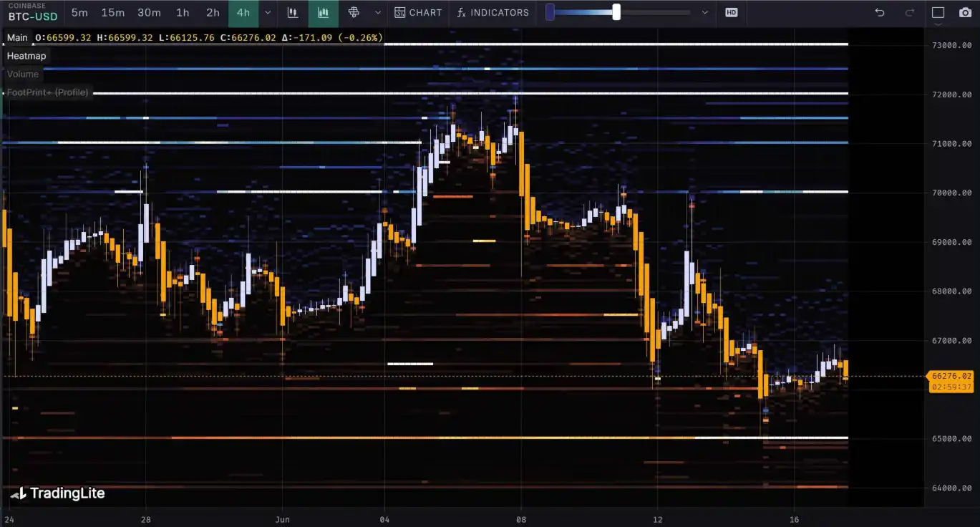Image resolution: width=980 pixels, height=527 pixels.
Task: Select the volume bars chart type icon
Action: click(323, 13)
